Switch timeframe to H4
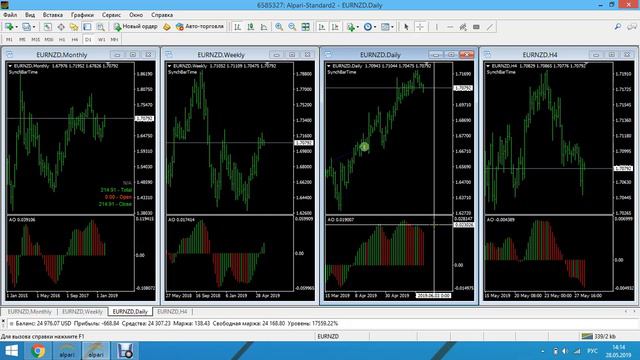 (x=75, y=40)
